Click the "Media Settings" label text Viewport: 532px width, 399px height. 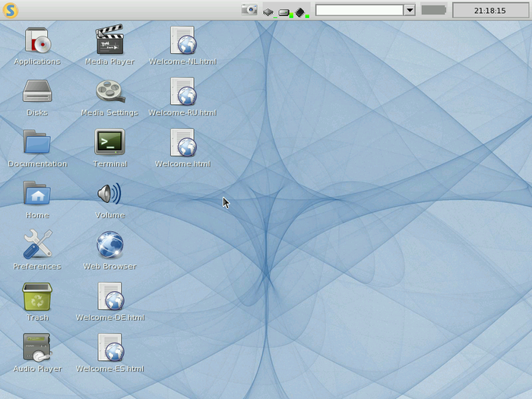click(109, 113)
